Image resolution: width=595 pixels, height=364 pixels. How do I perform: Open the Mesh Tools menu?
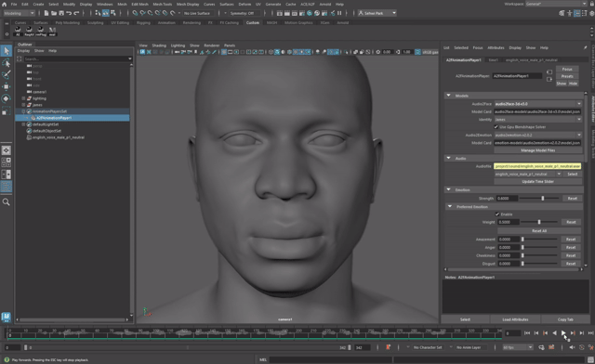pyautogui.click(x=162, y=4)
